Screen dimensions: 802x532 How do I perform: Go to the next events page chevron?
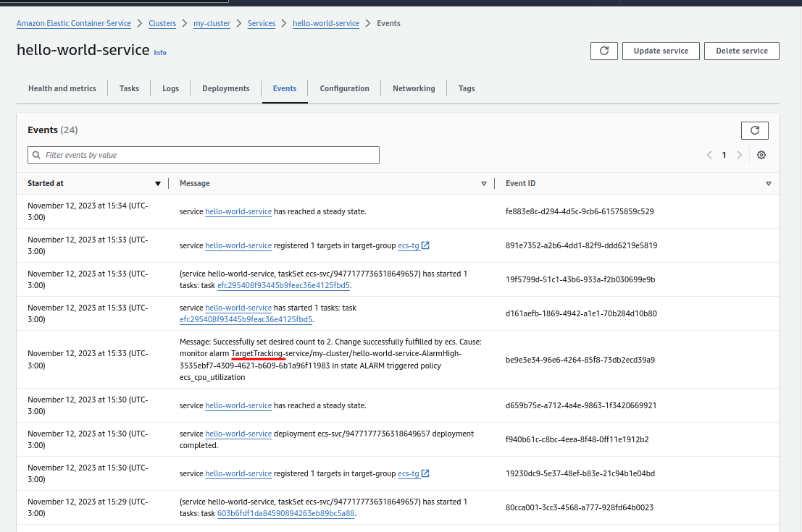tap(740, 155)
